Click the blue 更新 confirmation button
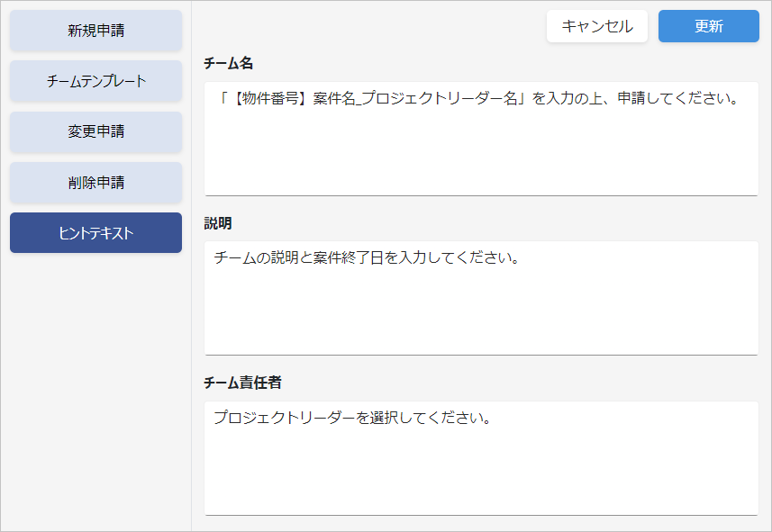 708,26
